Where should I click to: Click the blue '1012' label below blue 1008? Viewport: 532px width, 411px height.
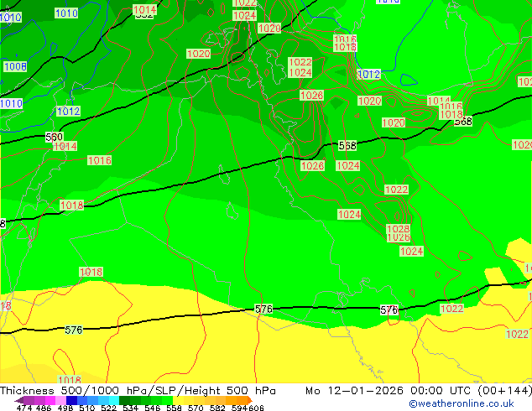tap(68, 111)
